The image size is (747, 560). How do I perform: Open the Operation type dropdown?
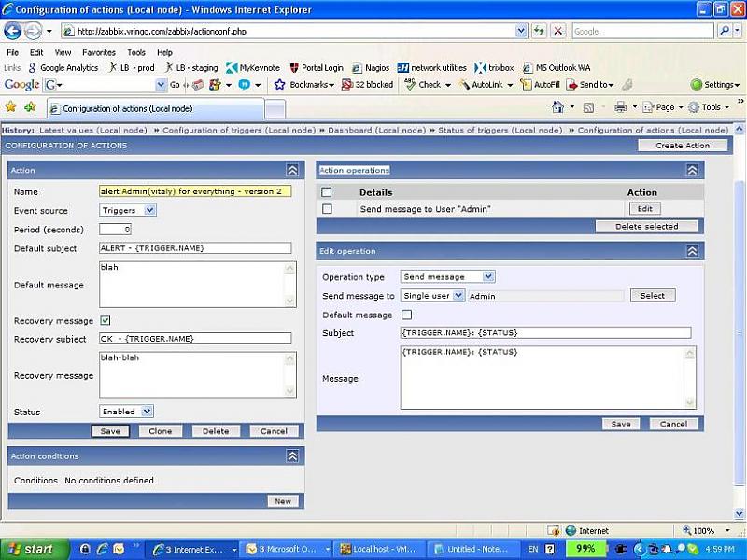(447, 277)
